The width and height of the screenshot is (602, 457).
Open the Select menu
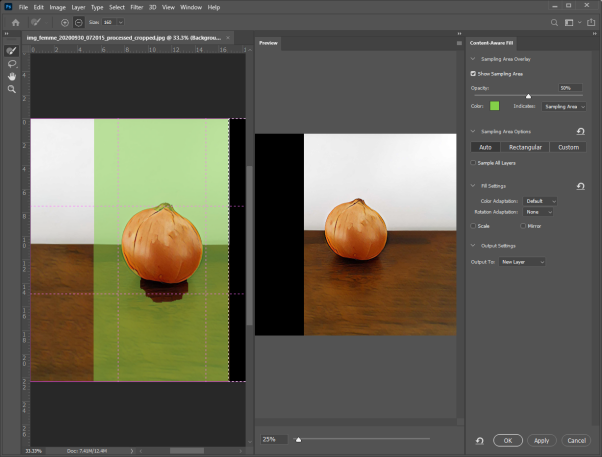[117, 7]
